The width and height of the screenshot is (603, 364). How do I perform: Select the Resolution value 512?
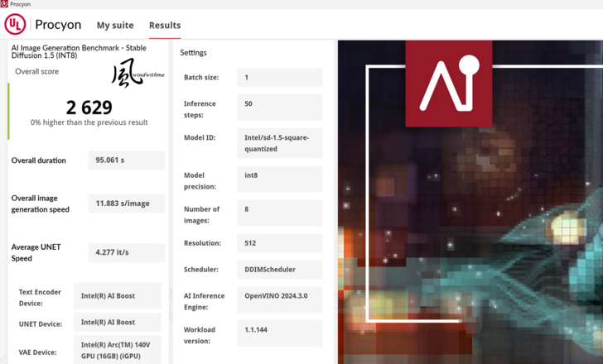[x=280, y=243]
